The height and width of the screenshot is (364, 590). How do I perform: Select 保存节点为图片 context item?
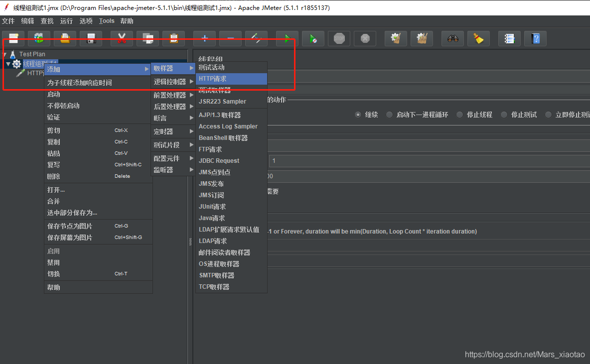click(98, 226)
